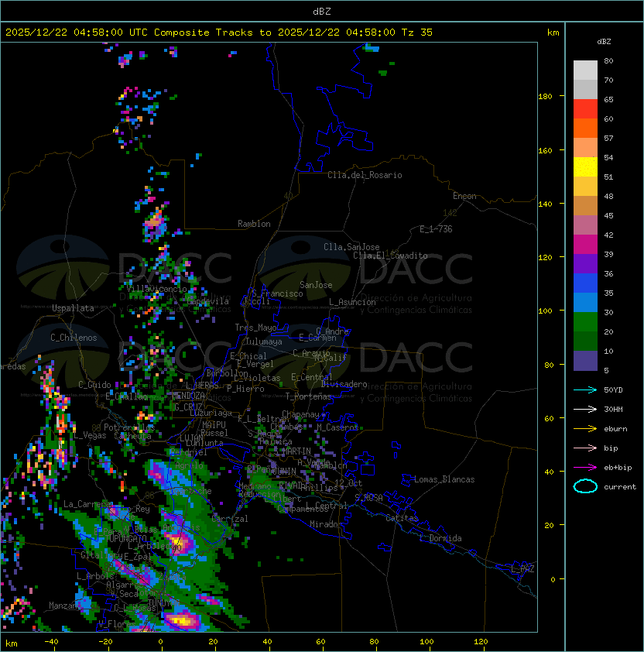
Task: Select the light orange 54-57 dBZ swatch
Action: (x=585, y=148)
